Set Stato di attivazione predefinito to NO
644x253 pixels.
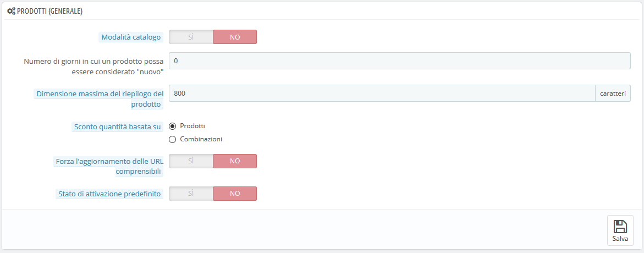(235, 194)
